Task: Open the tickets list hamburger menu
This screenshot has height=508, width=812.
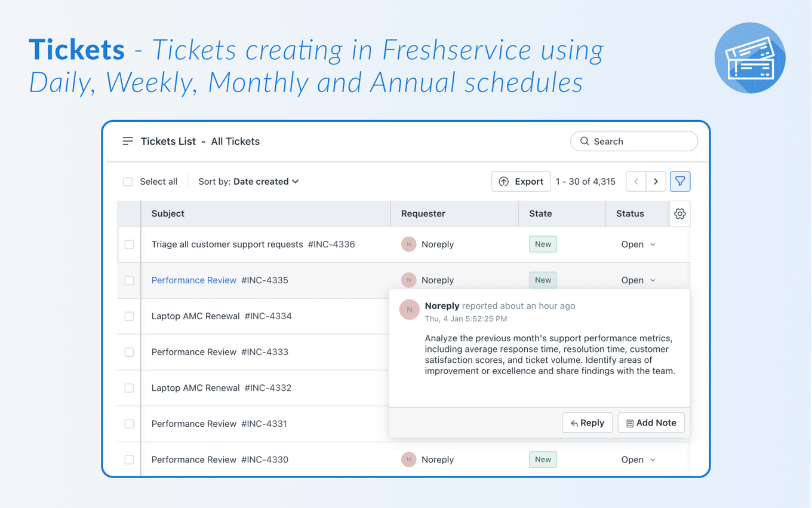Action: point(127,141)
